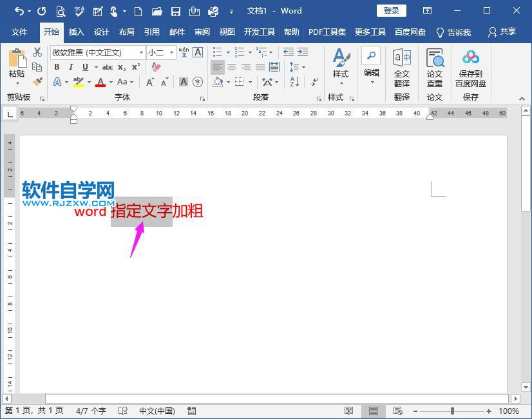Apply italic formatting to text
The image size is (532, 419).
pyautogui.click(x=71, y=67)
